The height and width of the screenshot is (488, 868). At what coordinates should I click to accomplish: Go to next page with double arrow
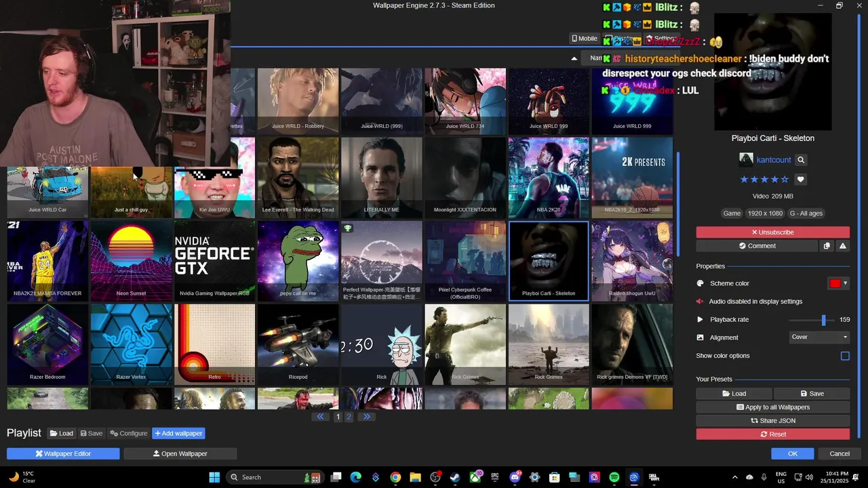[x=367, y=417]
